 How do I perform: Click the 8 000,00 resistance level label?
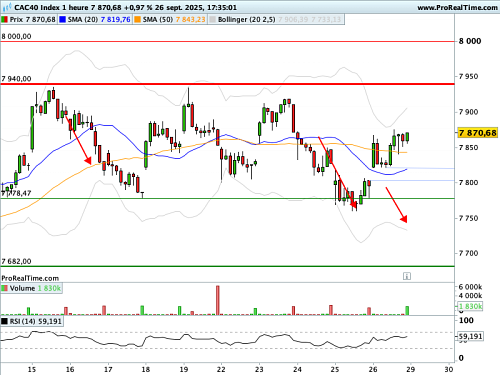click(x=16, y=36)
